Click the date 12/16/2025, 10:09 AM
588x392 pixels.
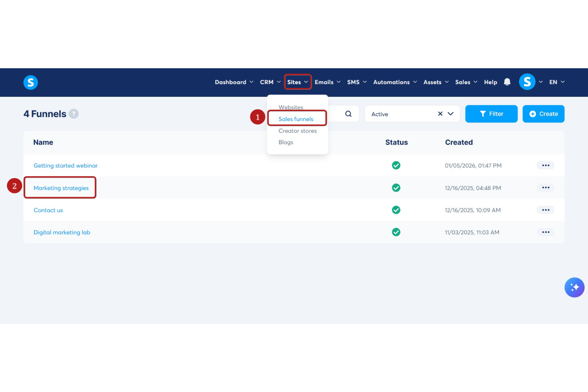click(473, 210)
